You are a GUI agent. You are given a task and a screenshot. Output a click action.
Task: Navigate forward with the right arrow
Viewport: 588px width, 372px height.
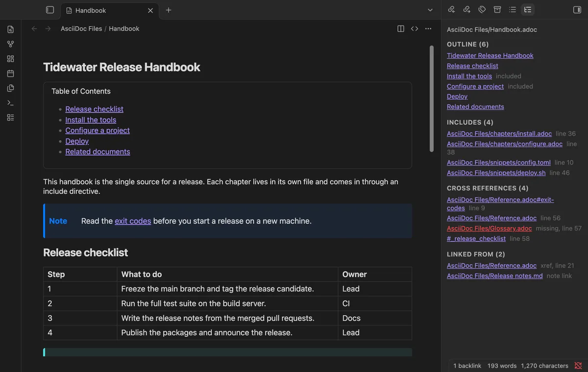(x=48, y=29)
